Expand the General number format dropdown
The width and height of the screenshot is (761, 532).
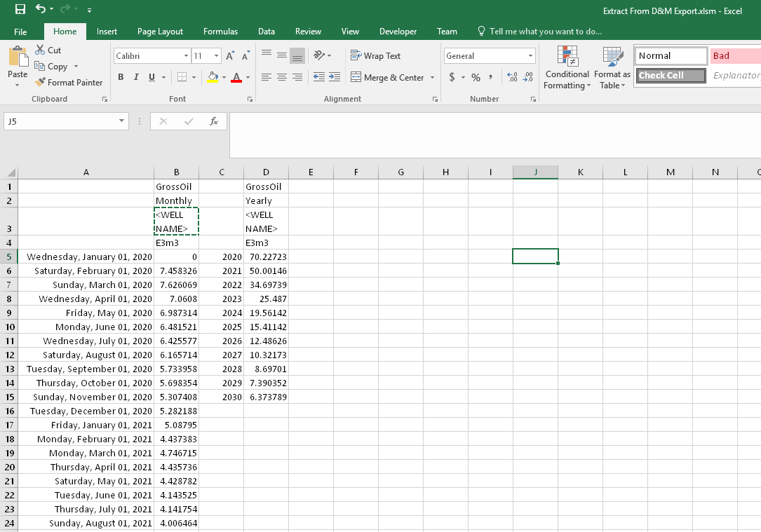click(x=530, y=56)
